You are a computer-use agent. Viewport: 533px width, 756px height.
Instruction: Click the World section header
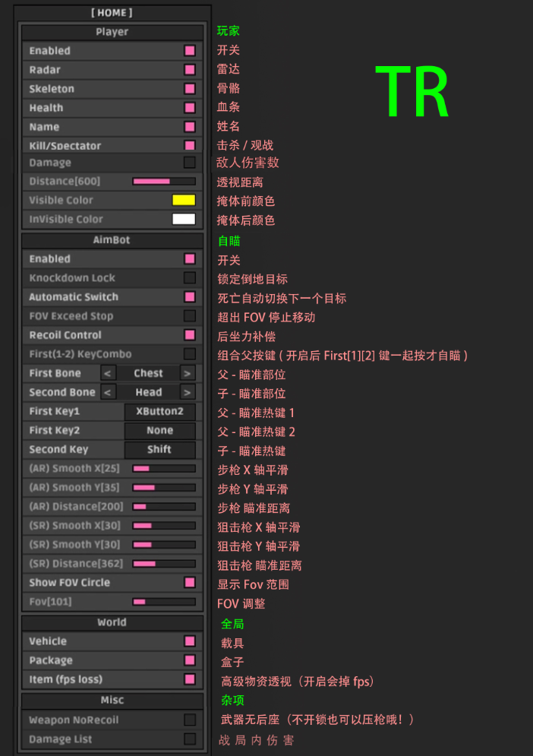pos(112,622)
